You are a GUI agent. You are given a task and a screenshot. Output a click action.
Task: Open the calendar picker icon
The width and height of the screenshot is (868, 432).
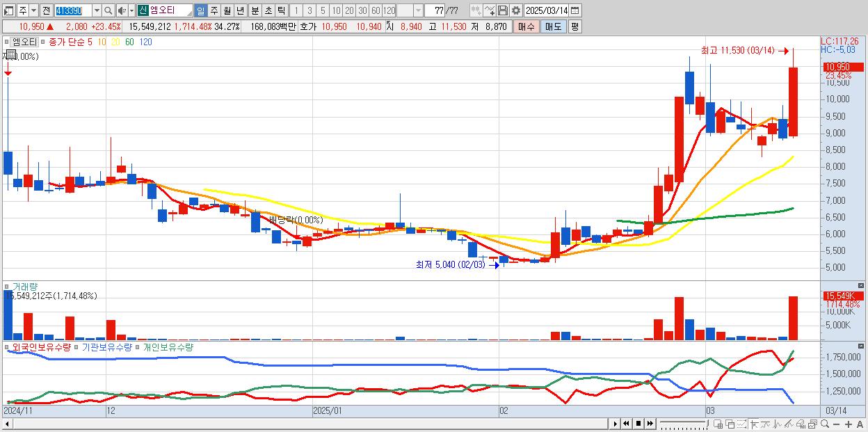pos(576,10)
